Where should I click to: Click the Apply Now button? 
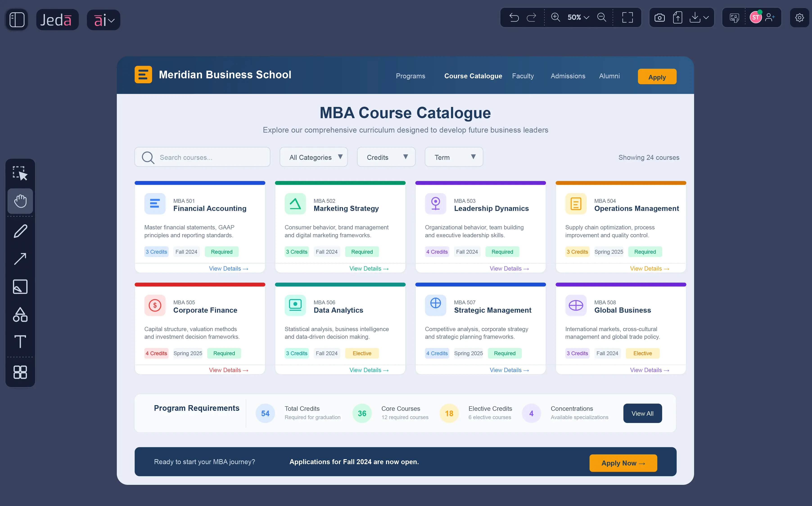(x=623, y=463)
